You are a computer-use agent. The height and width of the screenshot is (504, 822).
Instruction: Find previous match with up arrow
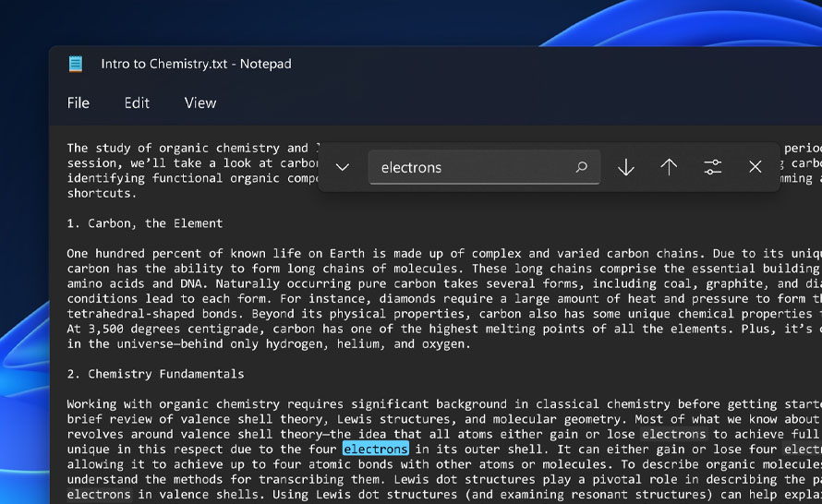pos(669,167)
